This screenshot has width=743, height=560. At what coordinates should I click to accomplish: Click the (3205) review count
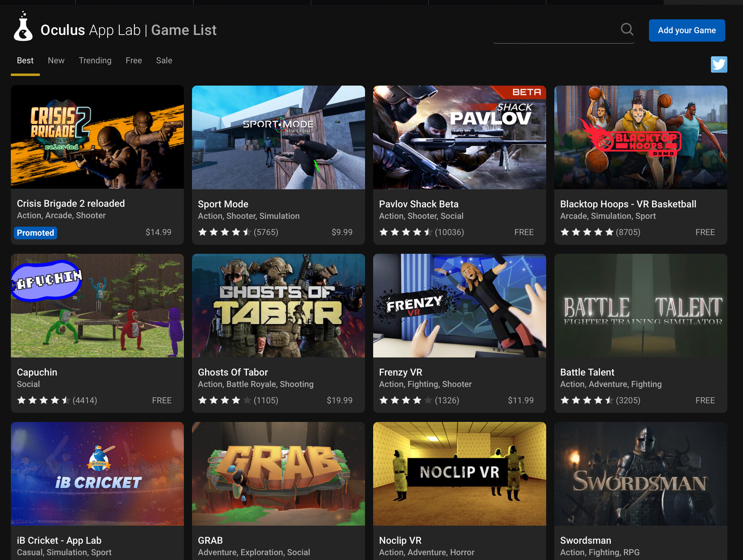pyautogui.click(x=628, y=400)
